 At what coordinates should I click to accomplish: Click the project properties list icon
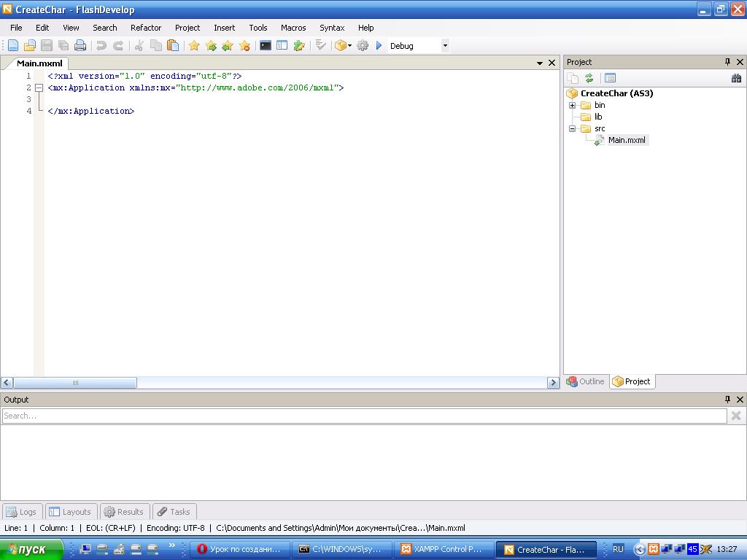coord(611,78)
